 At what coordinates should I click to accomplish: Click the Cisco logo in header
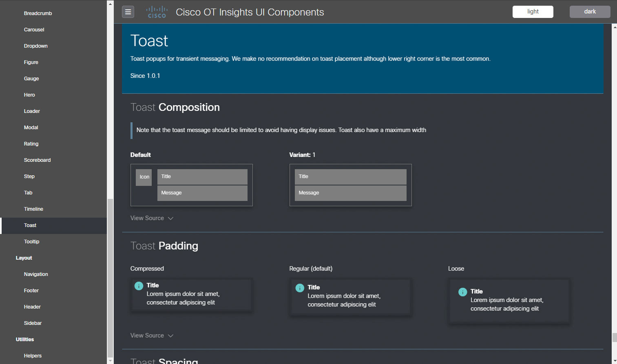coord(157,12)
